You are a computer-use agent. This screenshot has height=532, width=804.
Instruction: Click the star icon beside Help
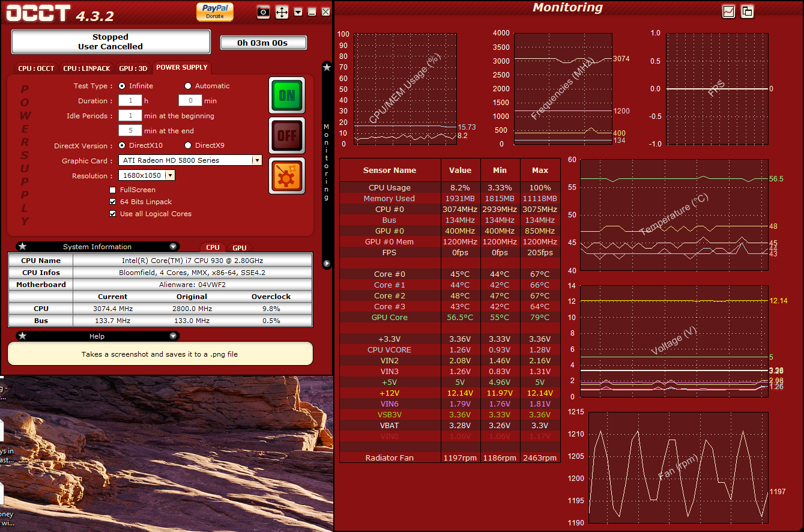click(x=22, y=336)
